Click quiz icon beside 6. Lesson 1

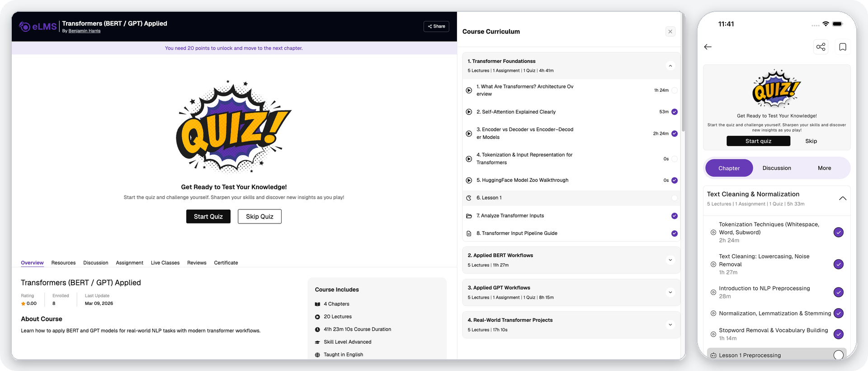coord(469,198)
